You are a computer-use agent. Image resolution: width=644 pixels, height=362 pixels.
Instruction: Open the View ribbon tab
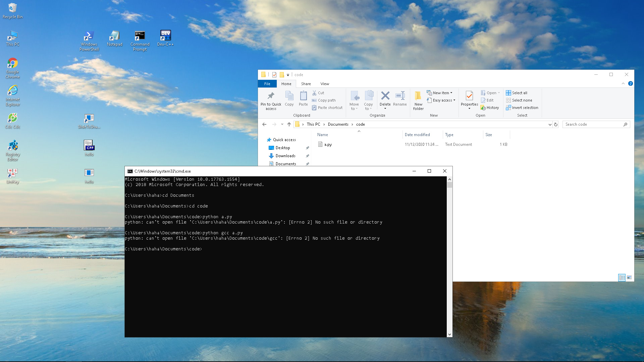click(x=325, y=84)
